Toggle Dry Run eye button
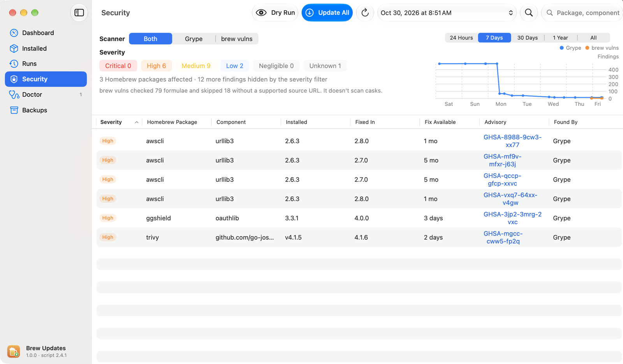This screenshot has width=623, height=364. click(x=275, y=12)
